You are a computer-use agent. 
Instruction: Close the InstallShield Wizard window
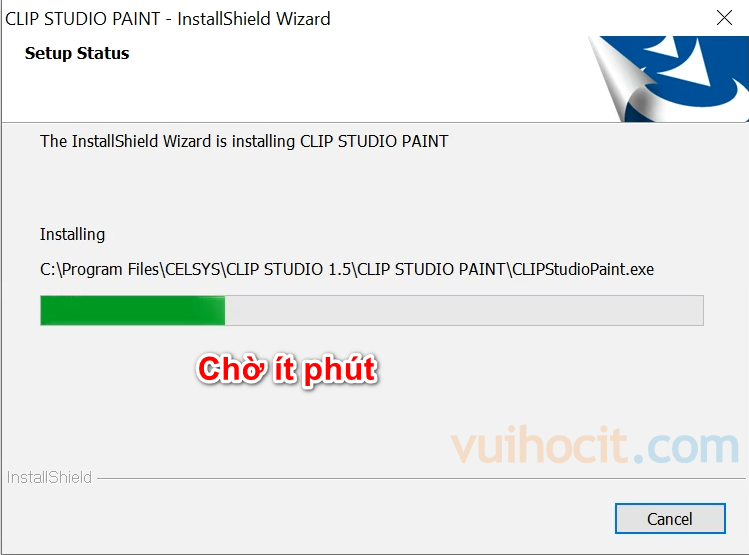point(724,18)
